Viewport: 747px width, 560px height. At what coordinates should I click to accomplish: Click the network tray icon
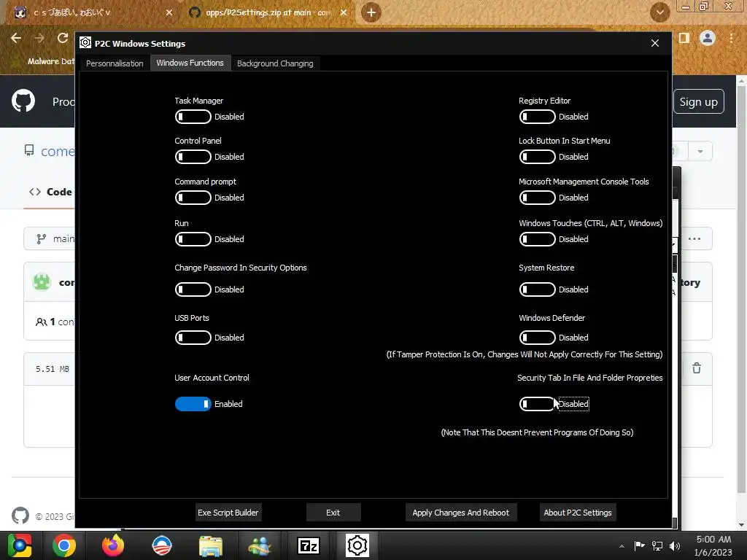(657, 546)
